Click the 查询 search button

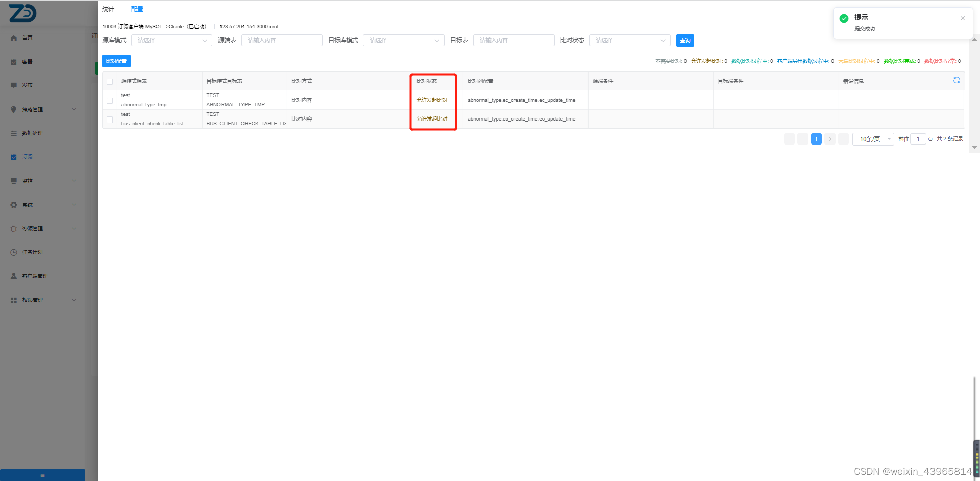coord(685,40)
